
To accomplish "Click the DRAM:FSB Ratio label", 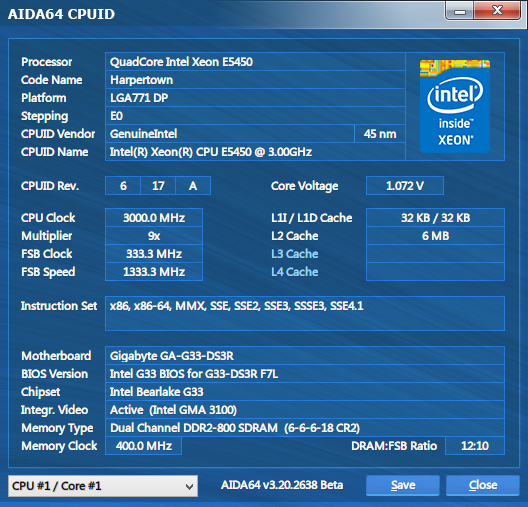I will (394, 446).
